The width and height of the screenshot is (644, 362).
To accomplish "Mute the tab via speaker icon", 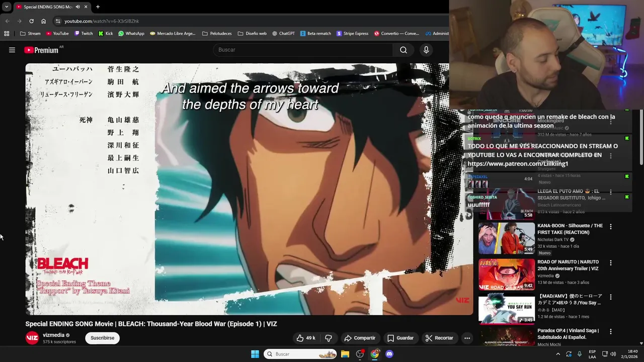I will coord(77,7).
